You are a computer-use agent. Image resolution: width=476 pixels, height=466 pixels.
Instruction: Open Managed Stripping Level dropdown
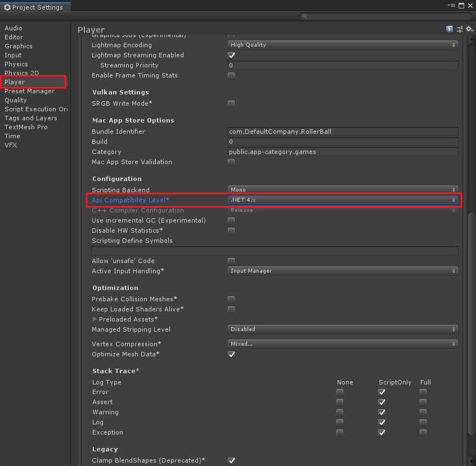pos(343,329)
